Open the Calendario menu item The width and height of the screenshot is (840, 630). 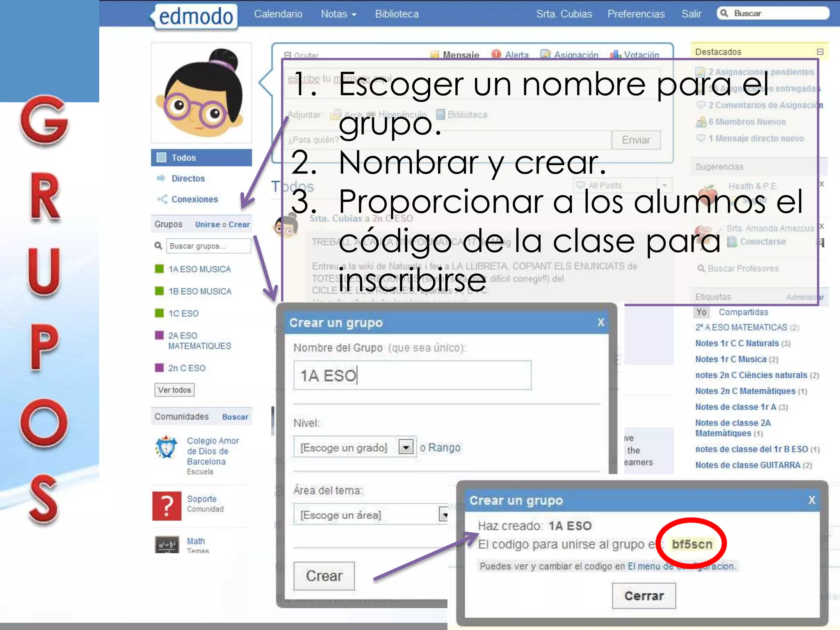click(x=278, y=14)
